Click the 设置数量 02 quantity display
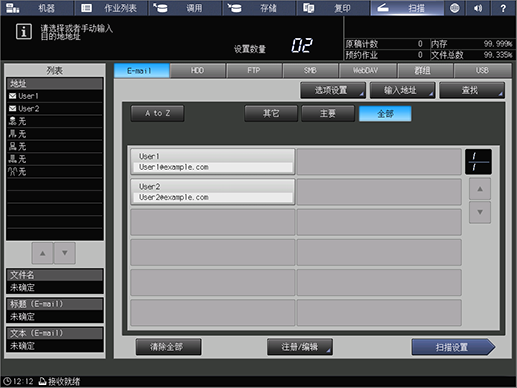The height and width of the screenshot is (388, 517). 302,46
